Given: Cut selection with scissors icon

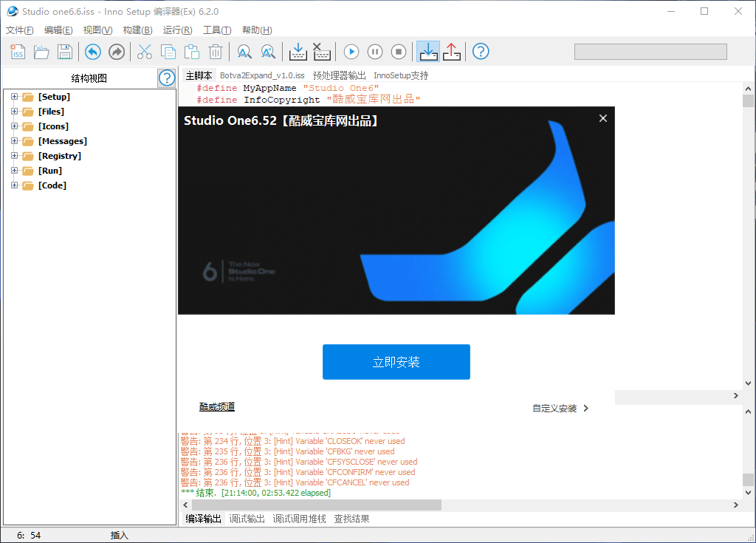Looking at the screenshot, I should (144, 52).
